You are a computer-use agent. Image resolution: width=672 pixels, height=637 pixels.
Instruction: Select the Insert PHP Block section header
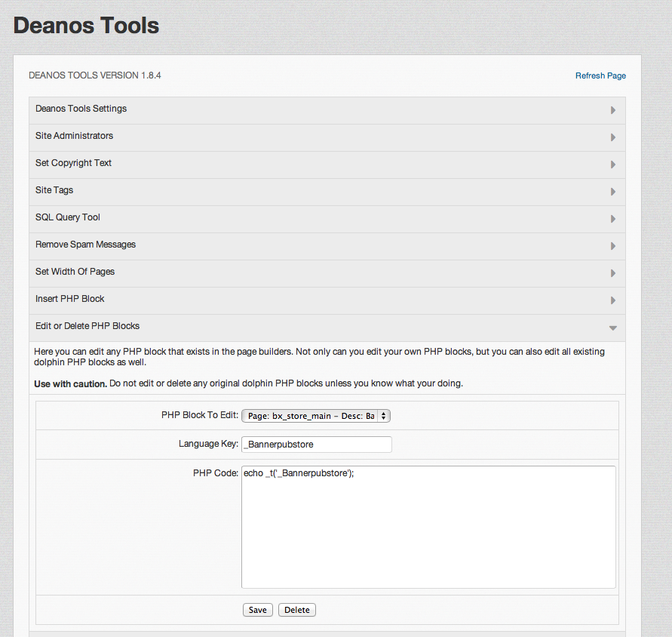(x=70, y=299)
